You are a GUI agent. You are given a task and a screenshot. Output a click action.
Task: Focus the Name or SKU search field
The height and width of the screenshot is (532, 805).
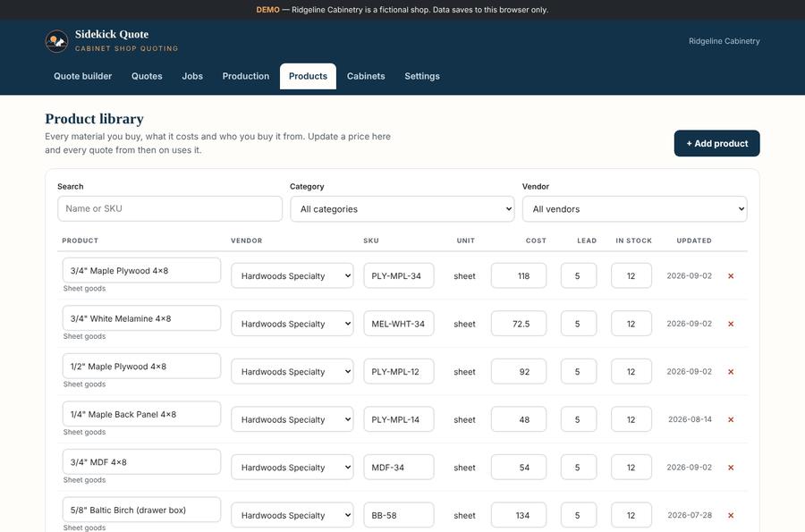170,209
